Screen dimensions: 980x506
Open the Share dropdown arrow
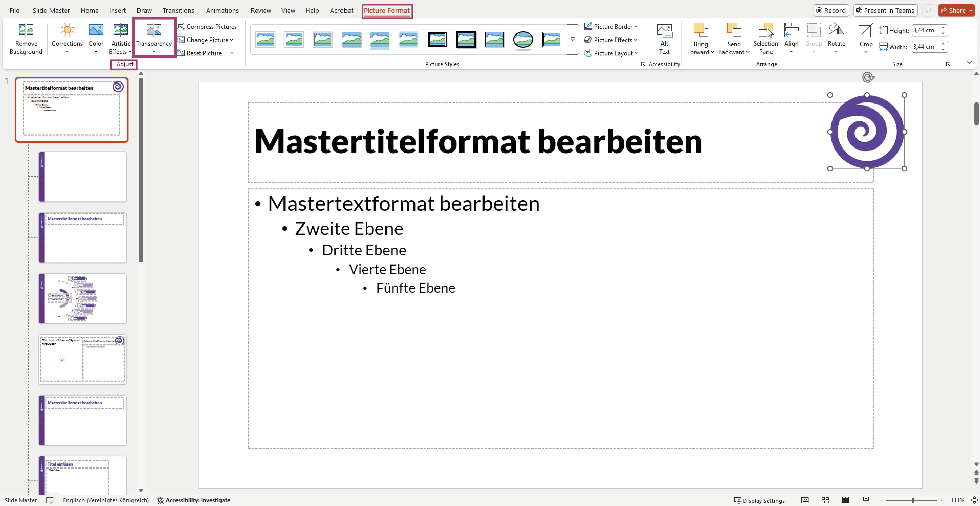(971, 11)
